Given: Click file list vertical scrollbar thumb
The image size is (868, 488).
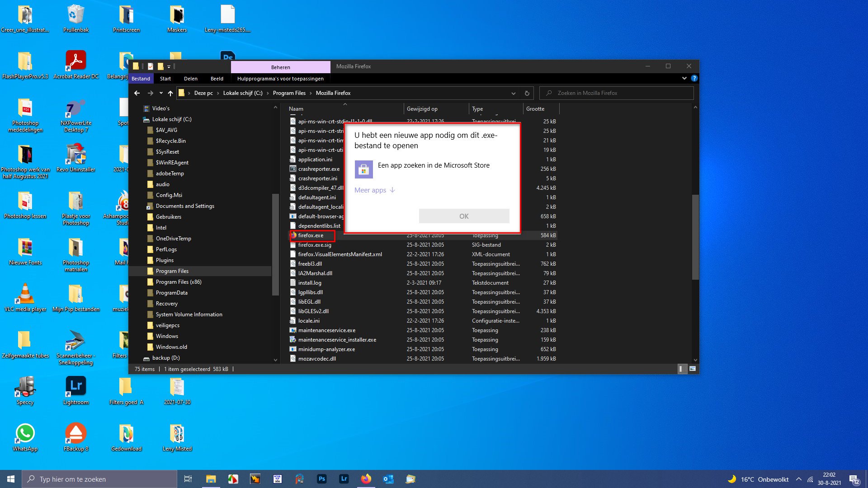Looking at the screenshot, I should 695,237.
